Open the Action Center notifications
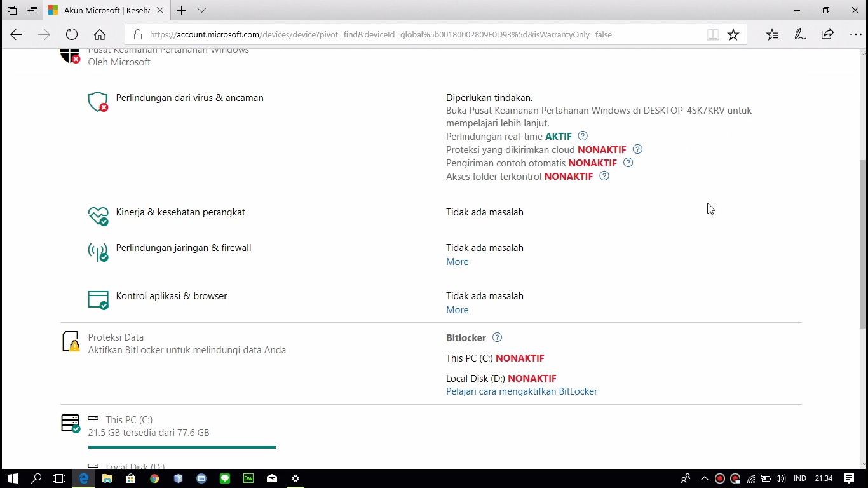Image resolution: width=868 pixels, height=488 pixels. pos(849,478)
